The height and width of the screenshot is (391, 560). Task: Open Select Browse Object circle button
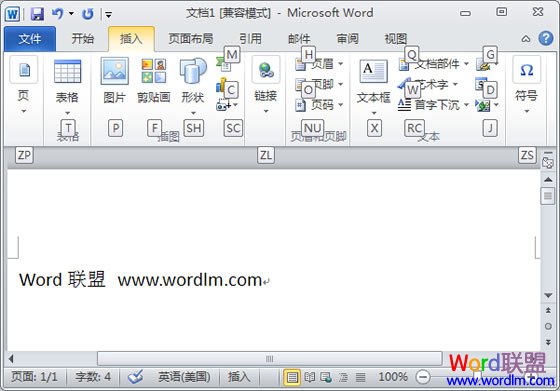pyautogui.click(x=548, y=326)
